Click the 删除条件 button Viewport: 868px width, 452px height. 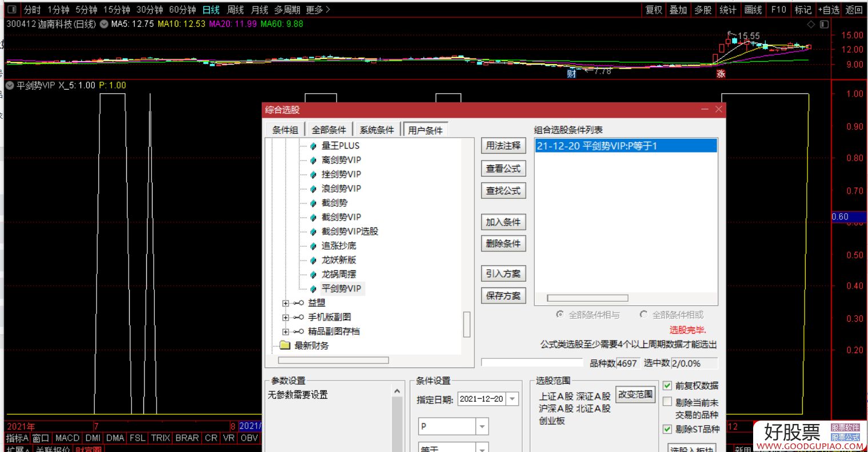point(503,243)
